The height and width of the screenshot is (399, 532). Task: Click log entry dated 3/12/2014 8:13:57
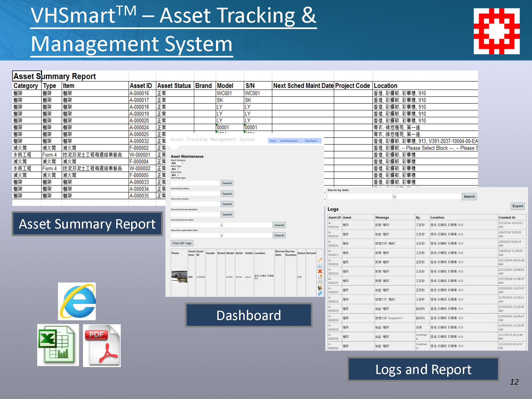coord(427,346)
